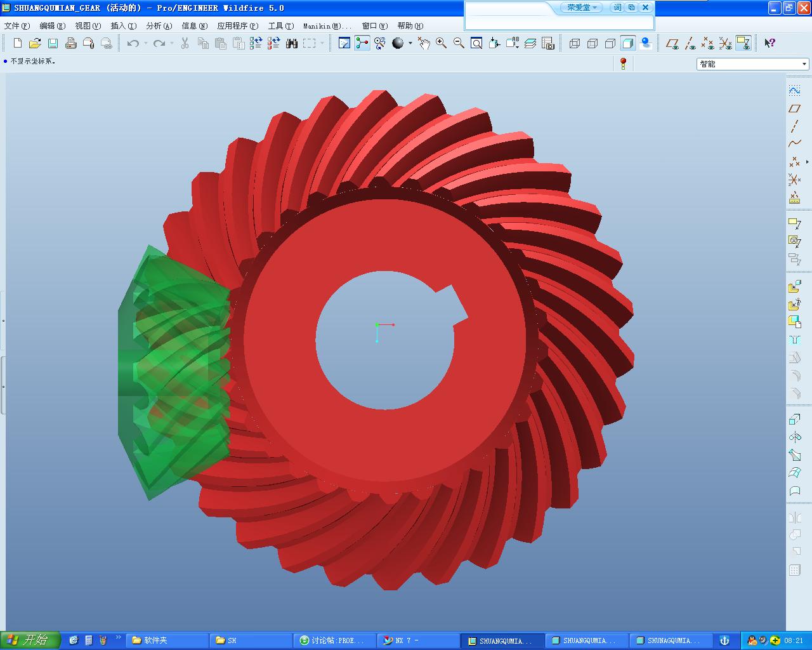Expand hidden taskbar quick launch chevron
Screen dimensions: 812x650
(118, 637)
